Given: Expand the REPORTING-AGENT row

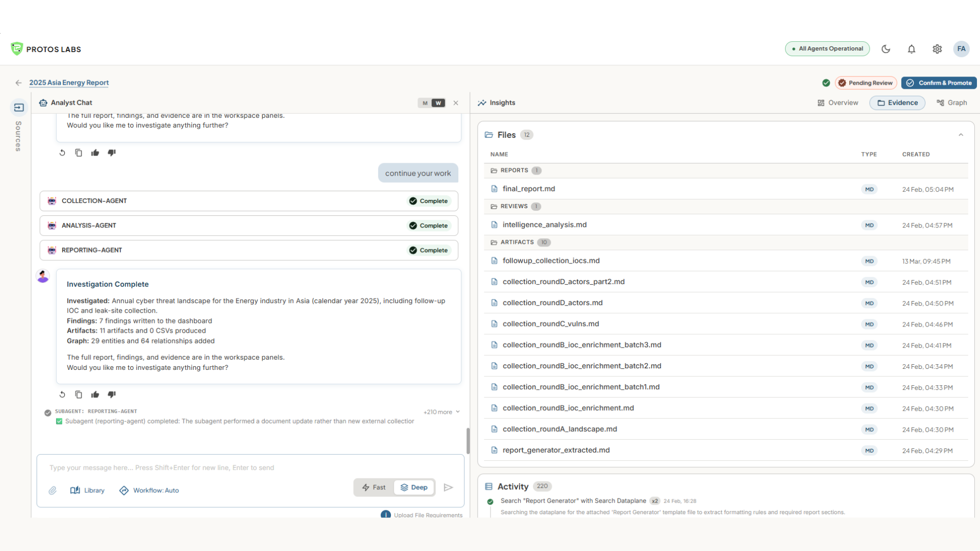Looking at the screenshot, I should [x=249, y=250].
